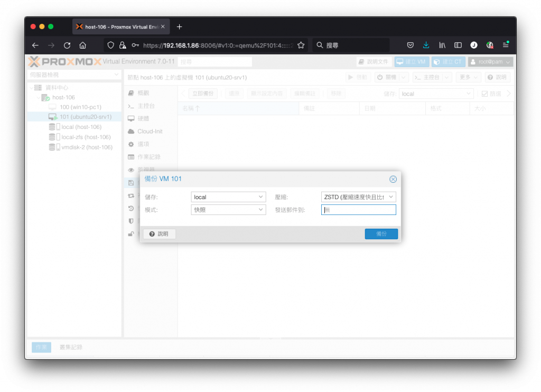Click the 還原 restore button
541x392 pixels.
point(234,94)
